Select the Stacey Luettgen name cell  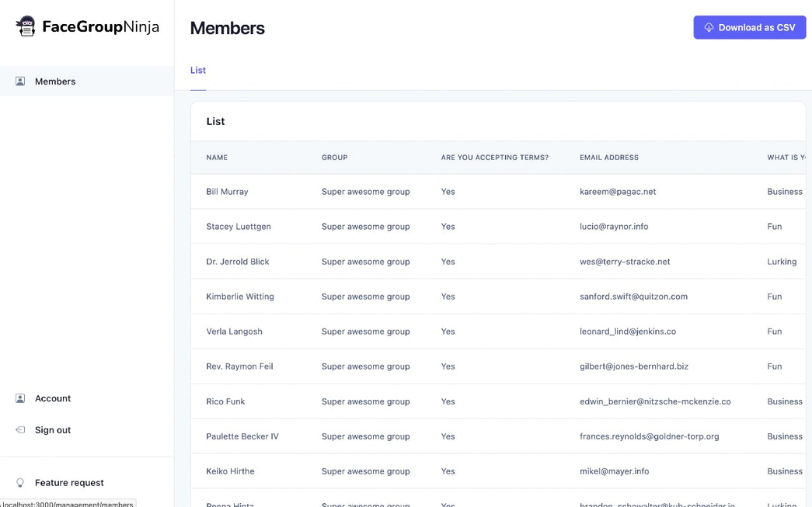pos(239,227)
